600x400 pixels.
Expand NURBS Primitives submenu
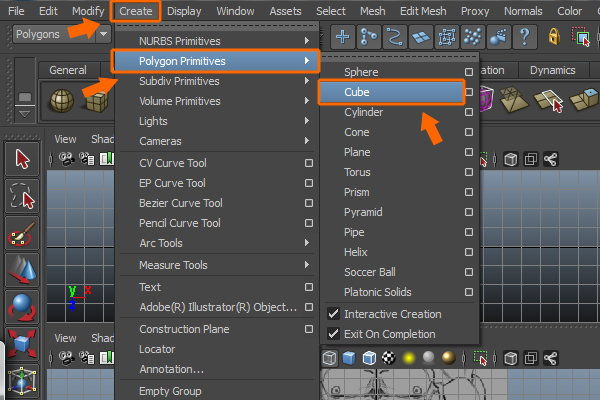pos(217,41)
